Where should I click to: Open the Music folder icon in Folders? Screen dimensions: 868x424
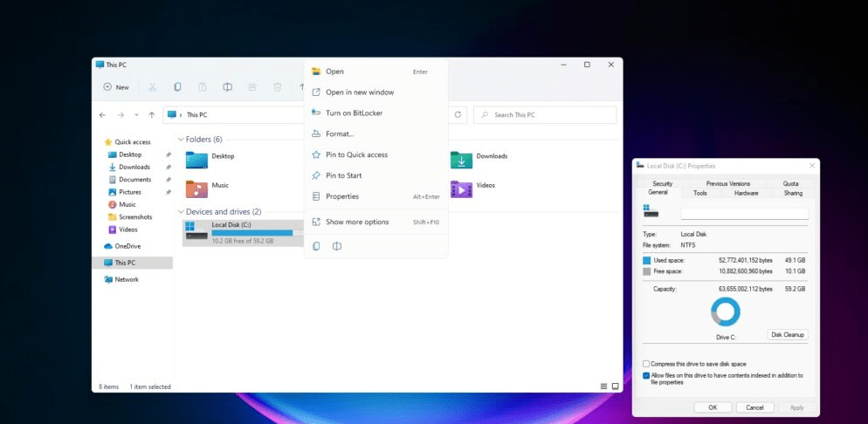click(196, 188)
